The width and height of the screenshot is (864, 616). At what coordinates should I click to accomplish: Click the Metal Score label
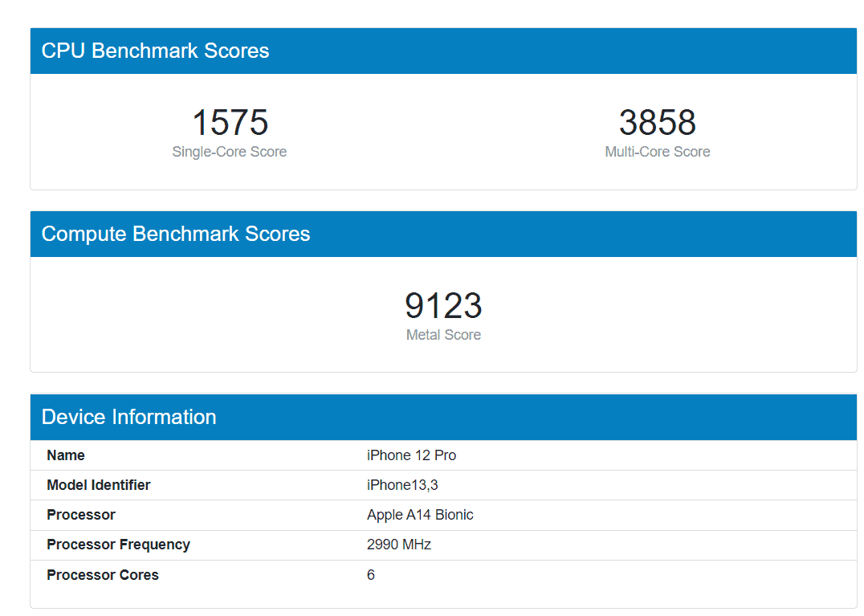pos(443,334)
